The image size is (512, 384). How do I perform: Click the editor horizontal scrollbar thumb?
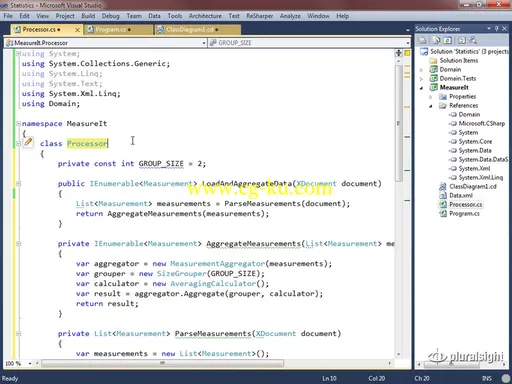[162, 363]
